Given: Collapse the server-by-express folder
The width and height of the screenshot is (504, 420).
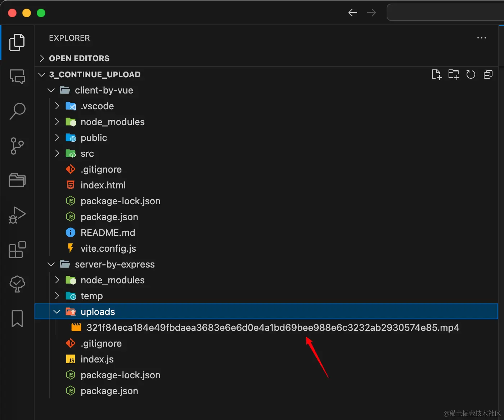Looking at the screenshot, I should 266,264.
